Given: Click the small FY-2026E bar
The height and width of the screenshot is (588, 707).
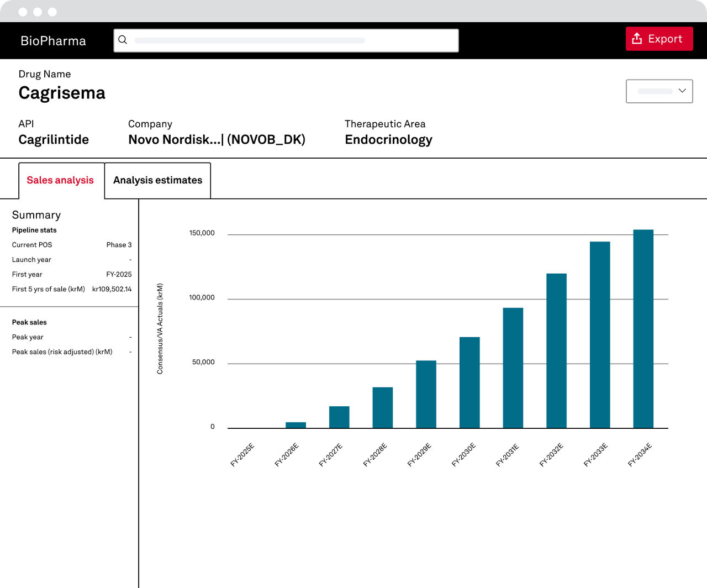Looking at the screenshot, I should tap(296, 425).
